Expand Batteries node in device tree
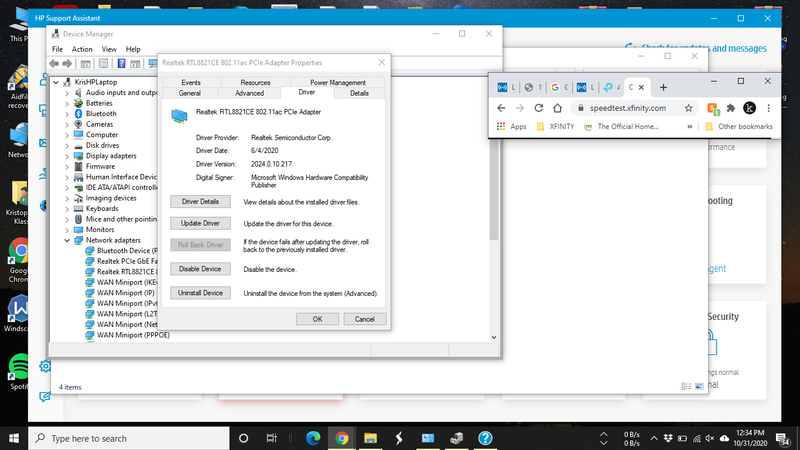 pos(67,103)
